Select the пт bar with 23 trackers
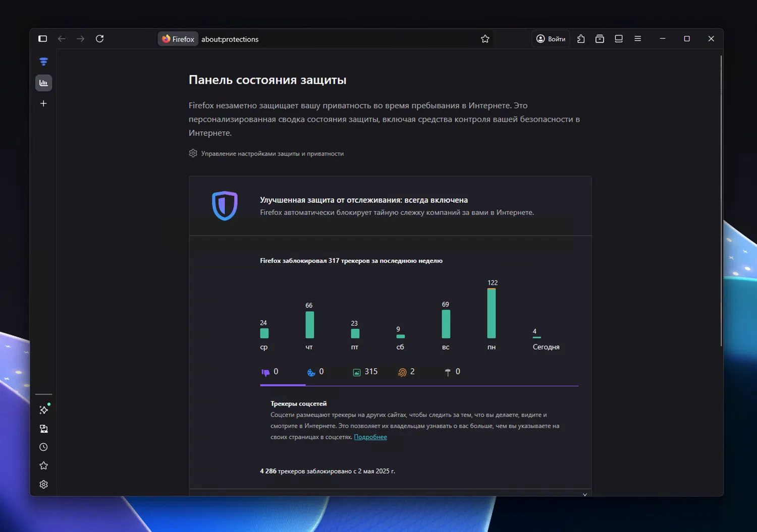This screenshot has width=757, height=532. 355,334
